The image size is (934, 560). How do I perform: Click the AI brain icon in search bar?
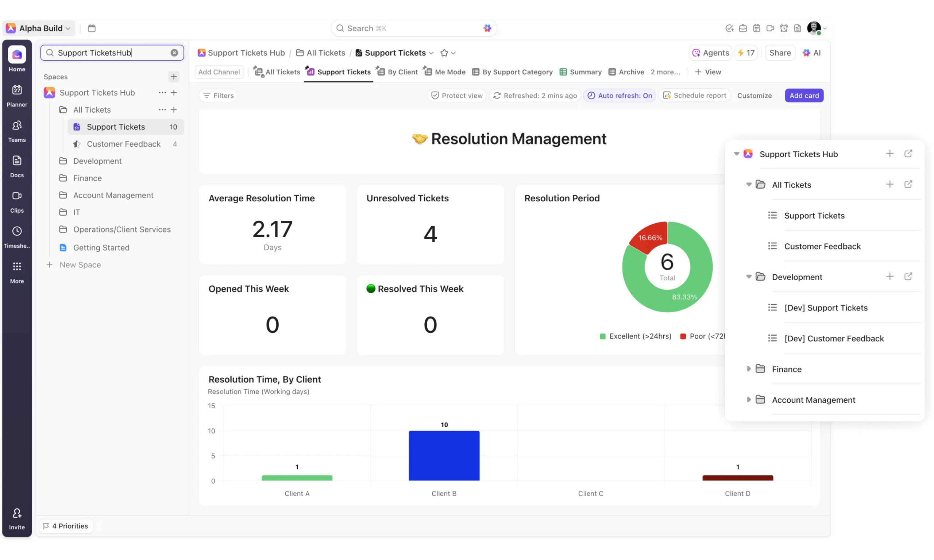(487, 28)
